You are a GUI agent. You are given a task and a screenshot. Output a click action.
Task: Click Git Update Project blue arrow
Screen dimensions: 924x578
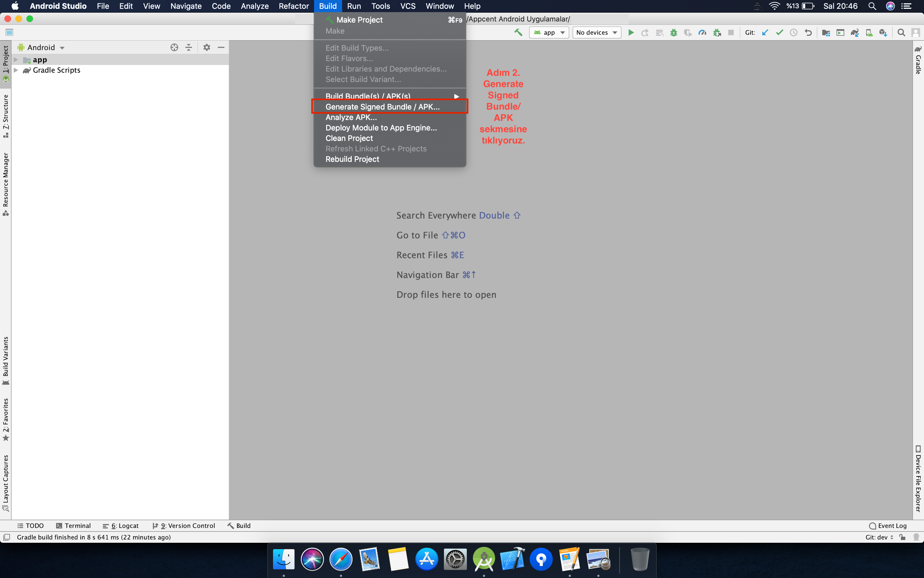(765, 32)
